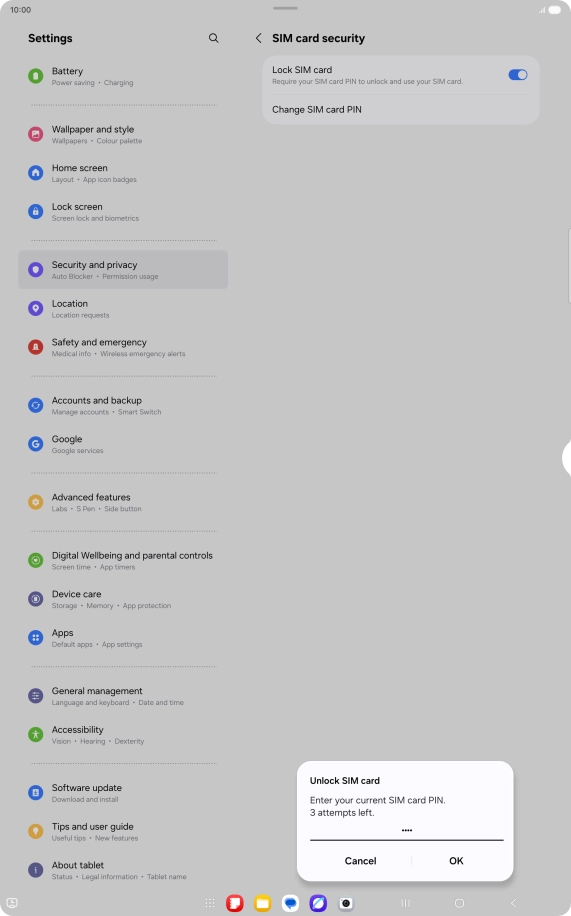Open Change SIM card PIN option
Image resolution: width=571 pixels, height=916 pixels.
401,110
